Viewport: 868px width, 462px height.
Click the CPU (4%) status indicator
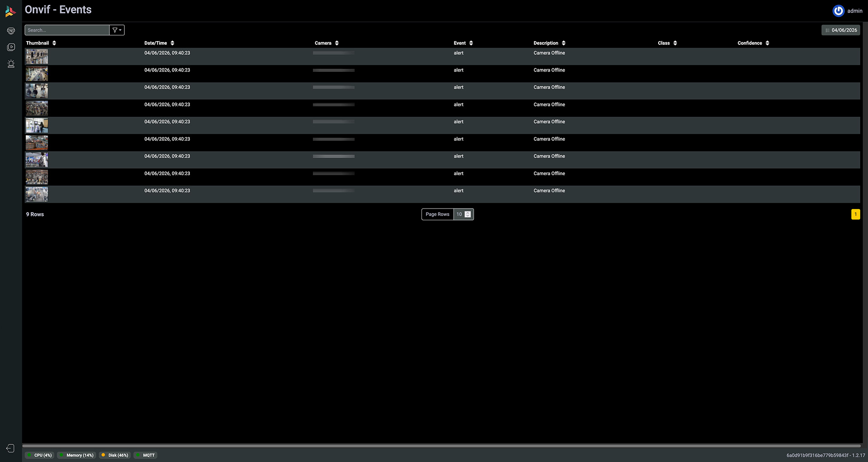(x=39, y=455)
